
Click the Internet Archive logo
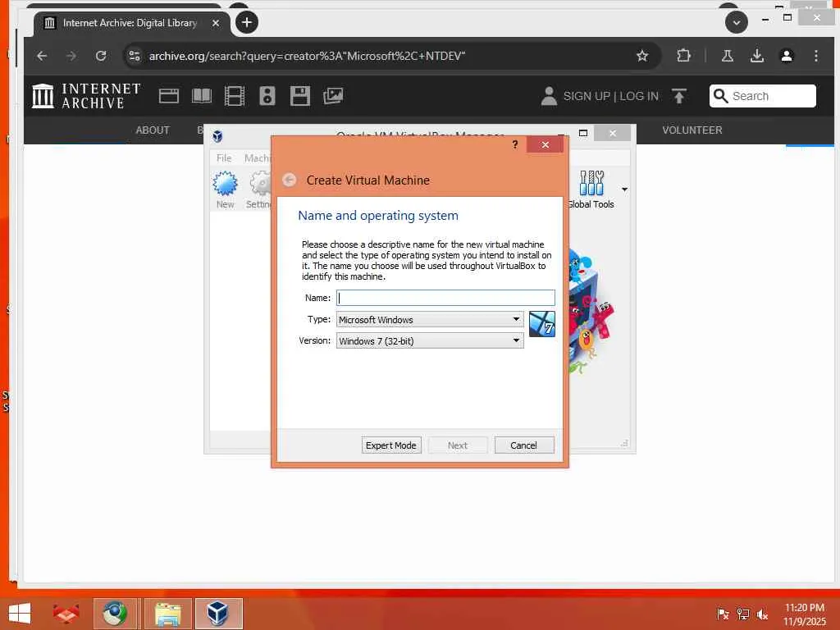click(86, 96)
